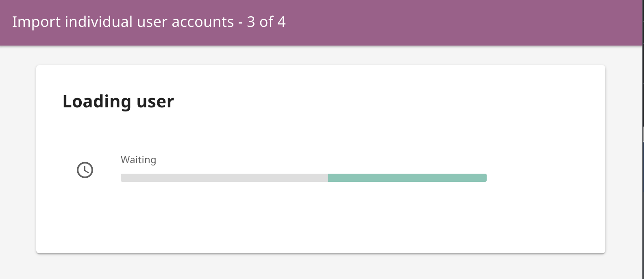
Task: Click the boundary between gray and green progress
Action: pyautogui.click(x=328, y=177)
